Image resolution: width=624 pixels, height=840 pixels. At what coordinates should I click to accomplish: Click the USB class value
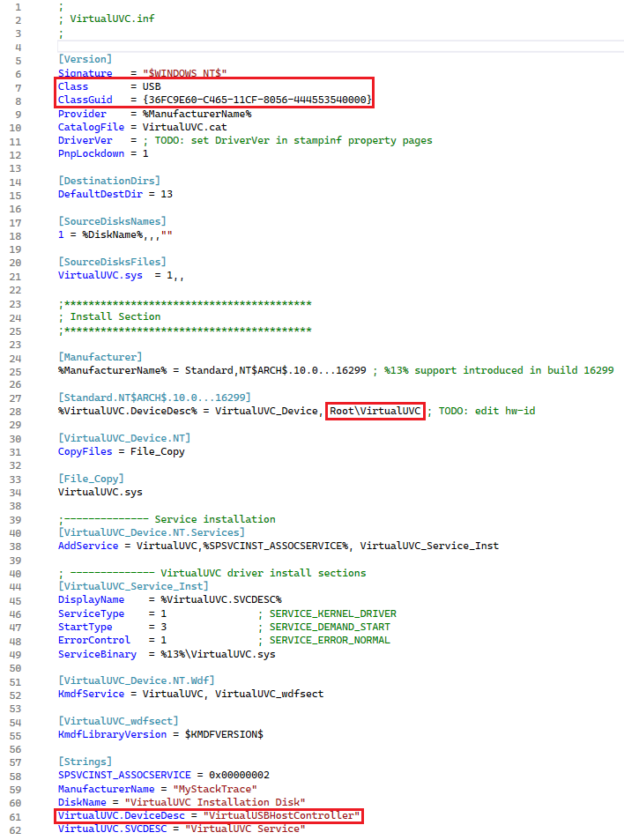pyautogui.click(x=152, y=86)
